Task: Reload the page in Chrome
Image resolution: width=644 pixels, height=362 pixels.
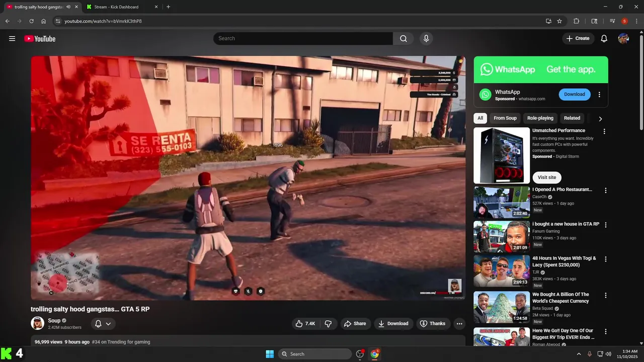Action: tap(31, 21)
